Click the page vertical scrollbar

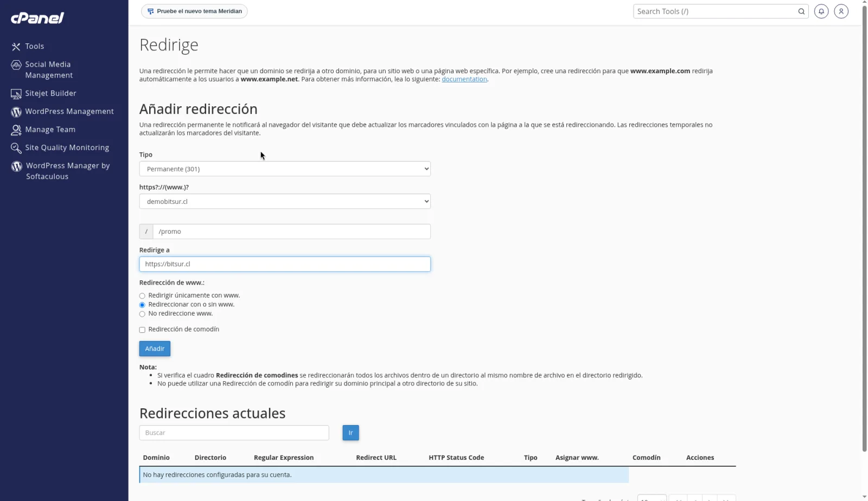click(864, 228)
